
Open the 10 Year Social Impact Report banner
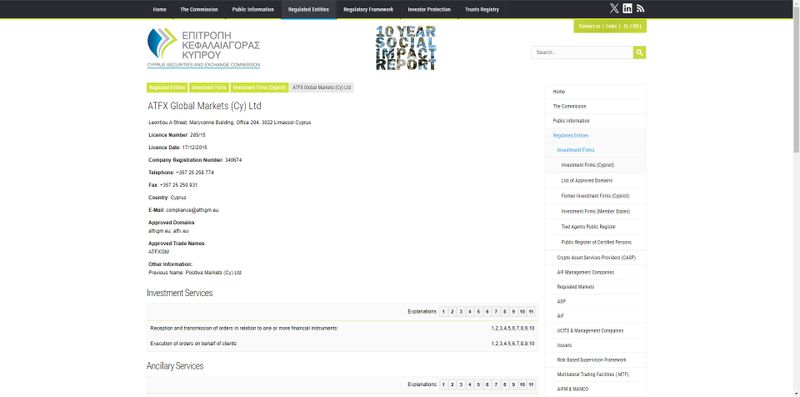[406, 47]
